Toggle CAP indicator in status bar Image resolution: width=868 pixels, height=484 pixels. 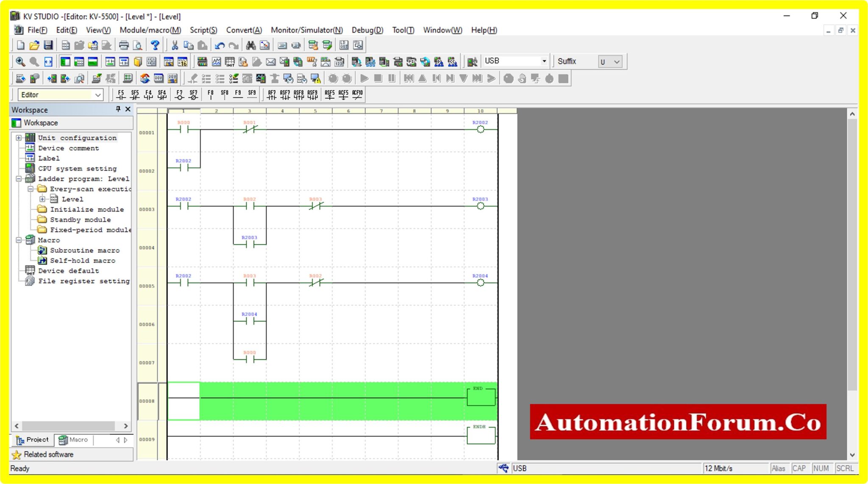799,468
